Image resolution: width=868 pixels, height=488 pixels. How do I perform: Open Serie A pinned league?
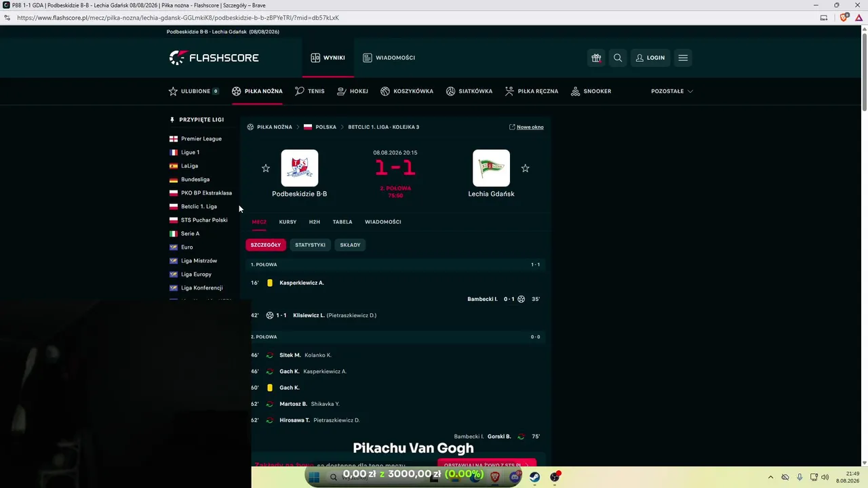click(184, 234)
